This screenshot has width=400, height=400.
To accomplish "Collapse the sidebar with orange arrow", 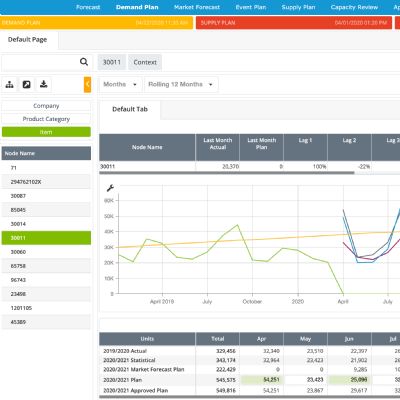I will click(x=87, y=85).
